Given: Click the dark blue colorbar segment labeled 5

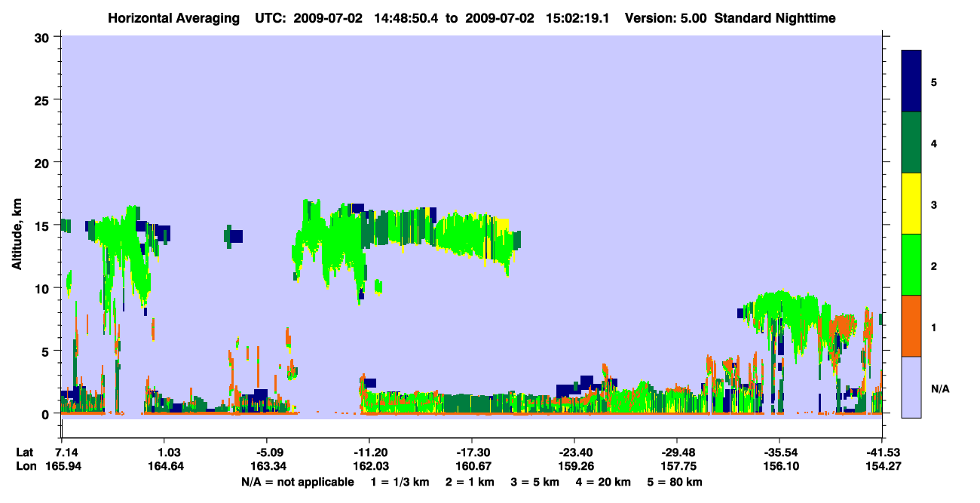Looking at the screenshot, I should tap(912, 81).
